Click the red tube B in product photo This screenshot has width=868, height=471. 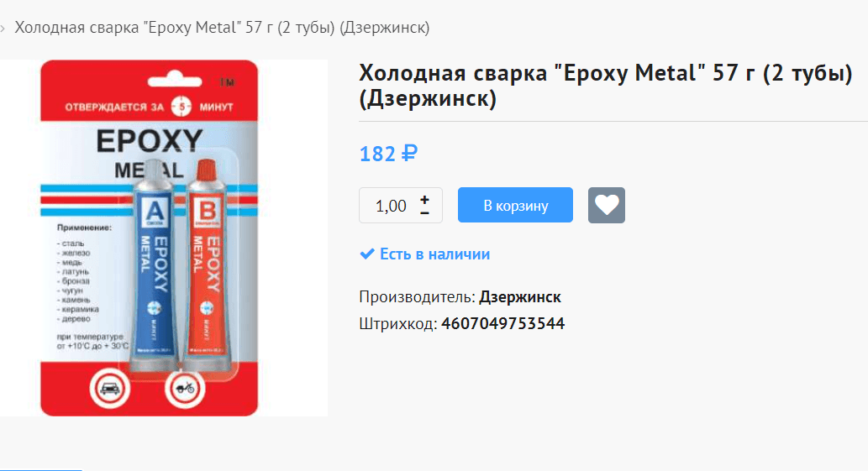(x=207, y=265)
